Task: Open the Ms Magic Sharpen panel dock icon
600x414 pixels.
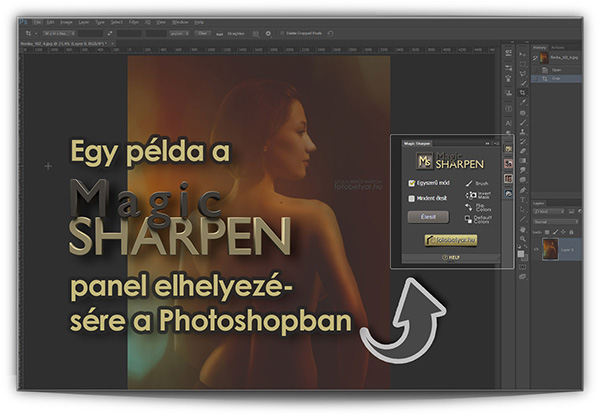Action: click(x=508, y=149)
